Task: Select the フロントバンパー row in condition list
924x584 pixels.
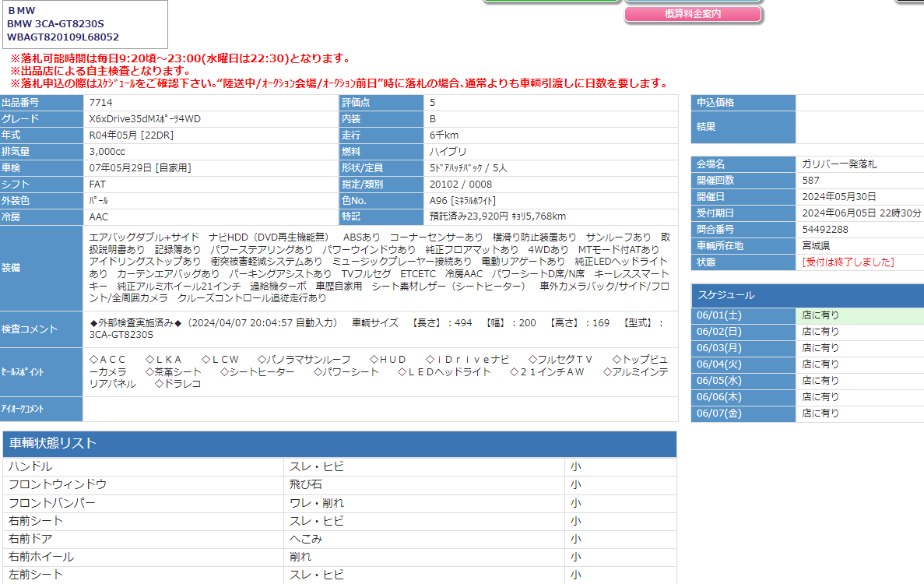Action: (x=339, y=503)
